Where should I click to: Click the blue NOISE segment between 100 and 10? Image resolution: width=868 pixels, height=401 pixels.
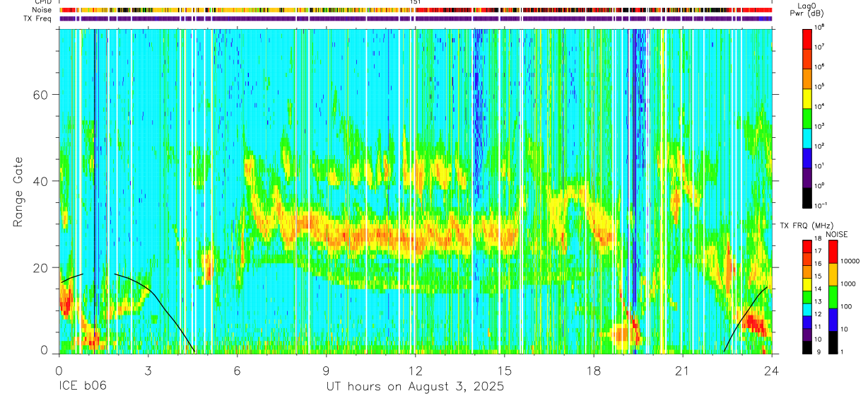[832, 320]
